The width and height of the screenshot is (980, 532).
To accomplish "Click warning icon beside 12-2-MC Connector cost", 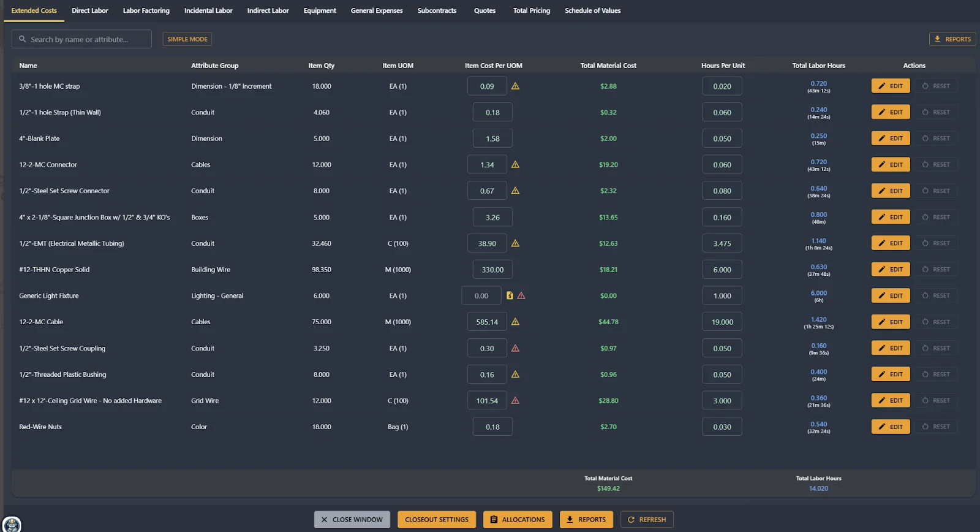I will pos(515,165).
